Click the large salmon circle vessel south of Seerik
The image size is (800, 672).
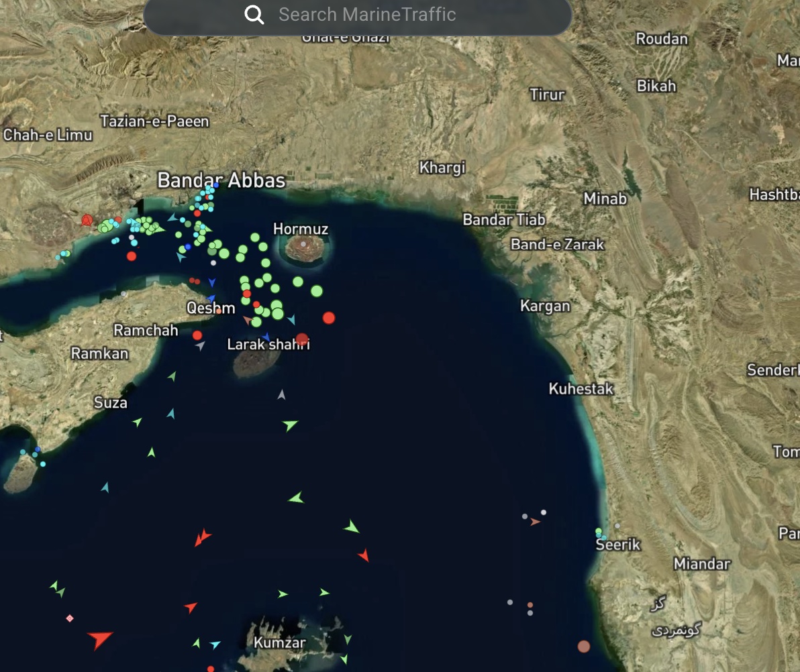(x=584, y=647)
